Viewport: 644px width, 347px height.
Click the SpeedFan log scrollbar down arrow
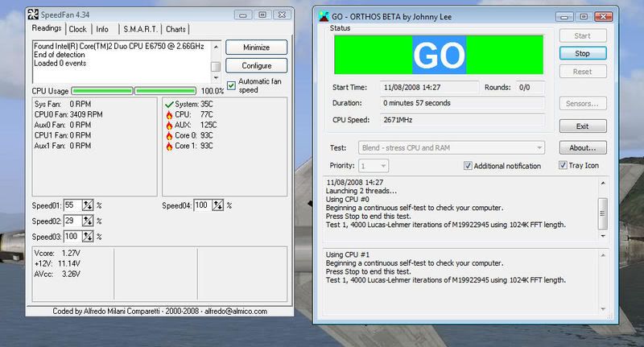click(216, 77)
